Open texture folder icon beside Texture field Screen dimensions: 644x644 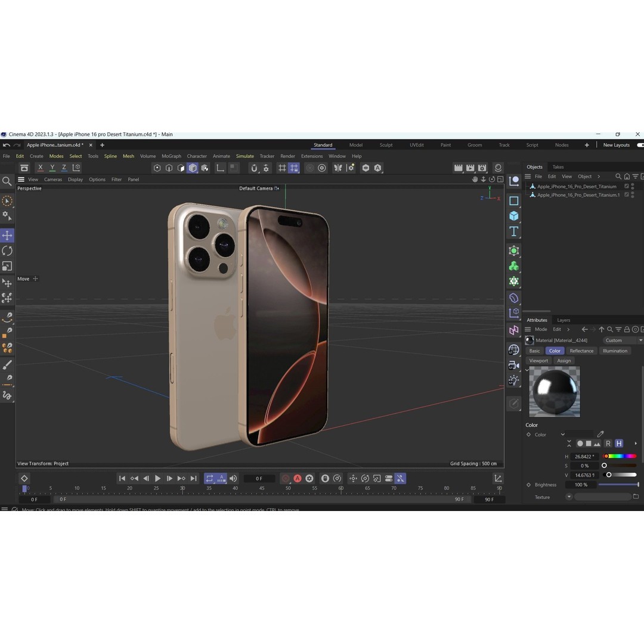tap(636, 497)
